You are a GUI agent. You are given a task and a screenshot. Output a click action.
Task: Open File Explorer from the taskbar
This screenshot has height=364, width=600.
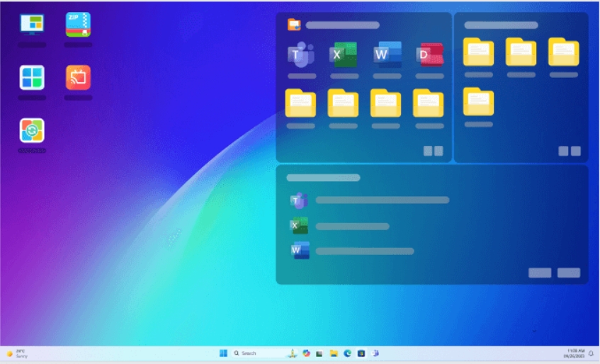[334, 353]
